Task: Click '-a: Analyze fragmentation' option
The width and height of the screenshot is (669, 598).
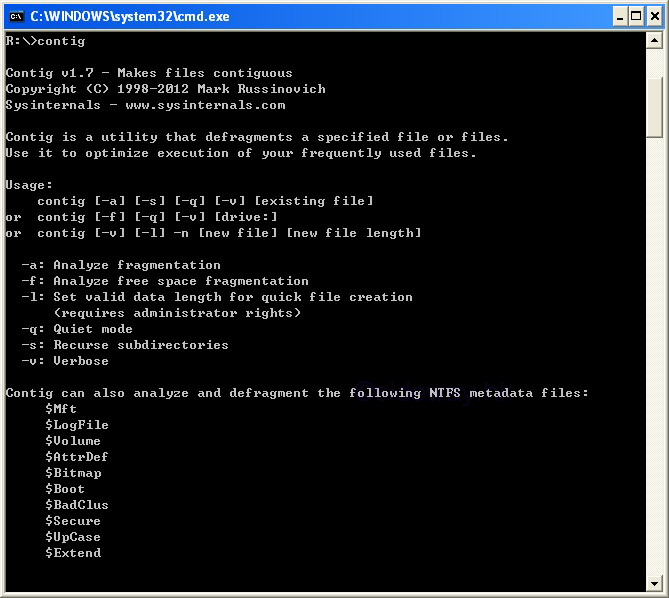Action: click(x=121, y=265)
